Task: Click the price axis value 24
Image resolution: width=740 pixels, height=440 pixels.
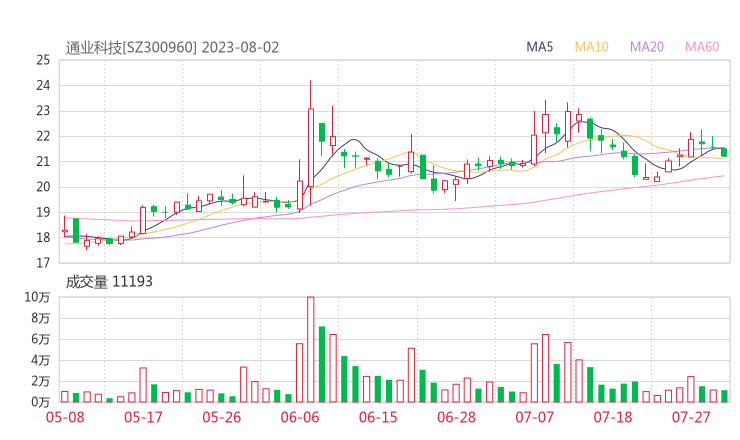Action: pos(43,85)
